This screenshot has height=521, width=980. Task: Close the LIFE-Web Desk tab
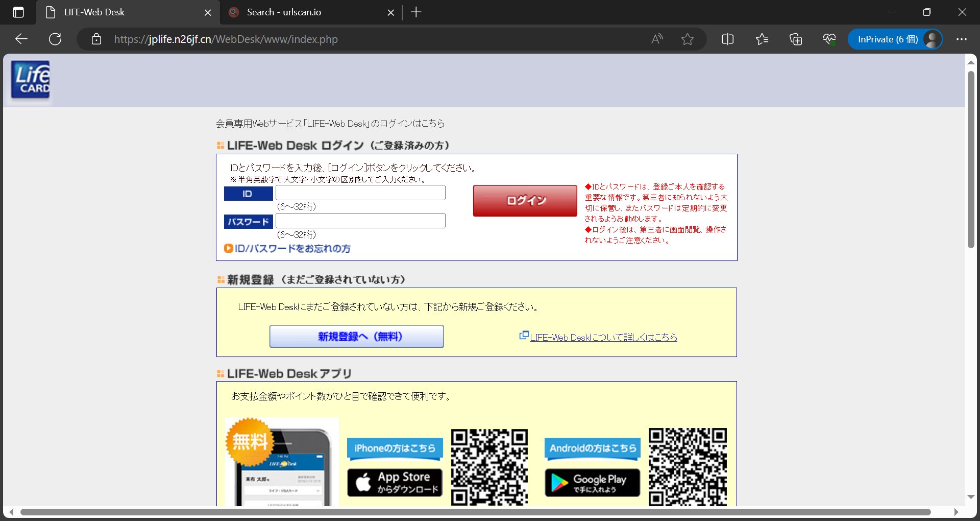[x=208, y=12]
